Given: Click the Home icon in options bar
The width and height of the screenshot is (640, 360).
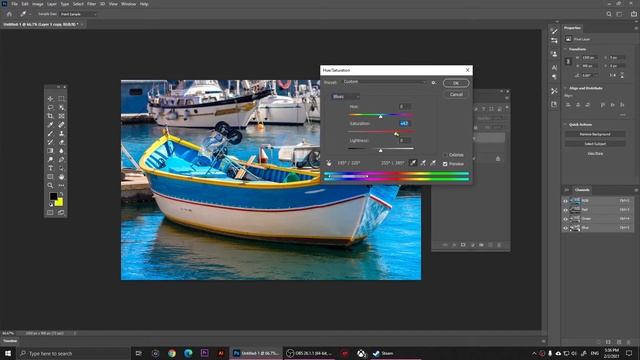Looking at the screenshot, I should pos(9,14).
